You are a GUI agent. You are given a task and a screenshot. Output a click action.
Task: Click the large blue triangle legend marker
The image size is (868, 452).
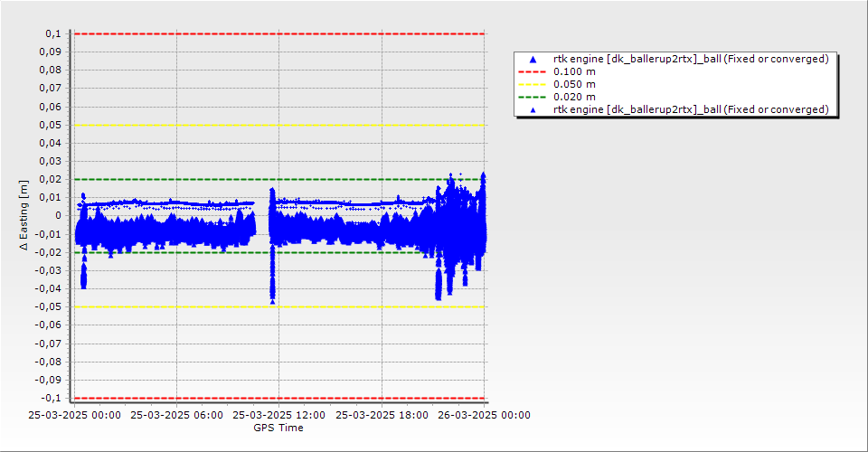coord(533,59)
